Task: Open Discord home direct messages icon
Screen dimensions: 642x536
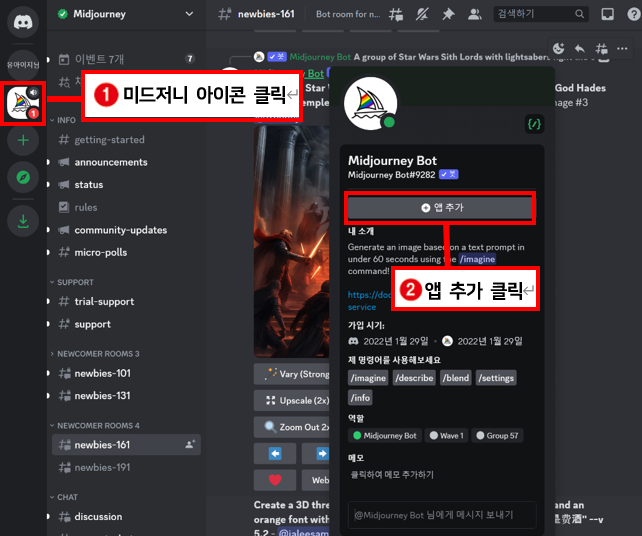Action: click(x=23, y=22)
